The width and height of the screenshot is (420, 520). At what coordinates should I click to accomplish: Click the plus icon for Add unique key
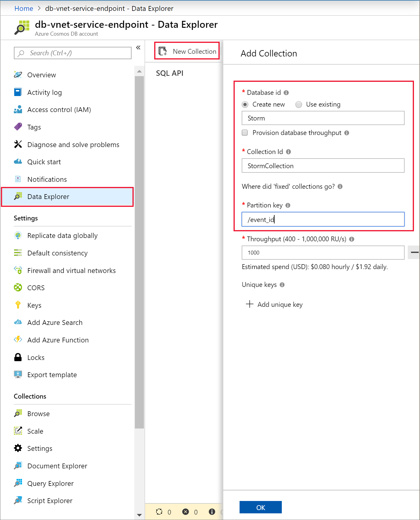[x=250, y=304]
